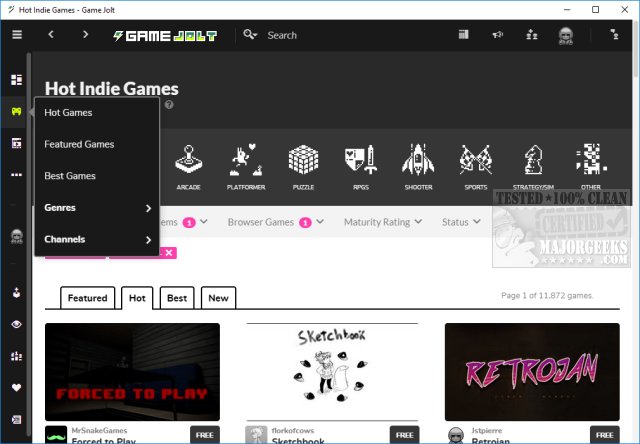Open the user avatar menu
This screenshot has width=640, height=444.
pos(565,36)
